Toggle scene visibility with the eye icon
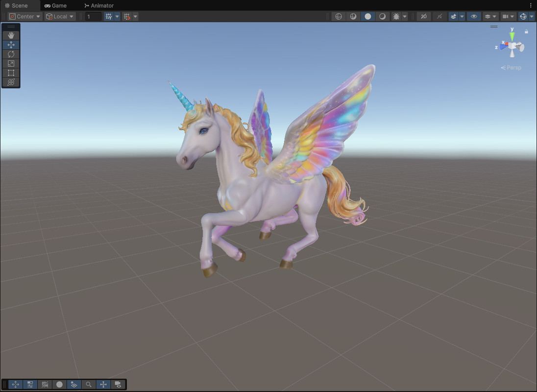The height and width of the screenshot is (392, 537). click(x=474, y=16)
